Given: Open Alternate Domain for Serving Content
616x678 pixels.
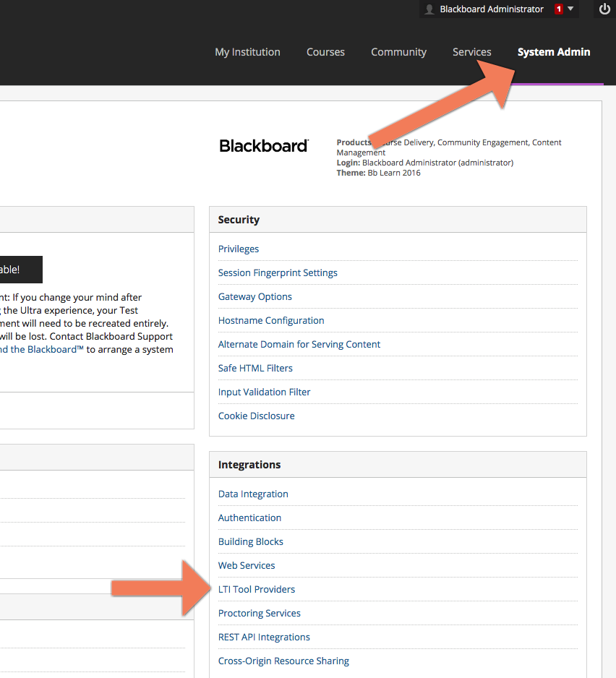Looking at the screenshot, I should [299, 344].
